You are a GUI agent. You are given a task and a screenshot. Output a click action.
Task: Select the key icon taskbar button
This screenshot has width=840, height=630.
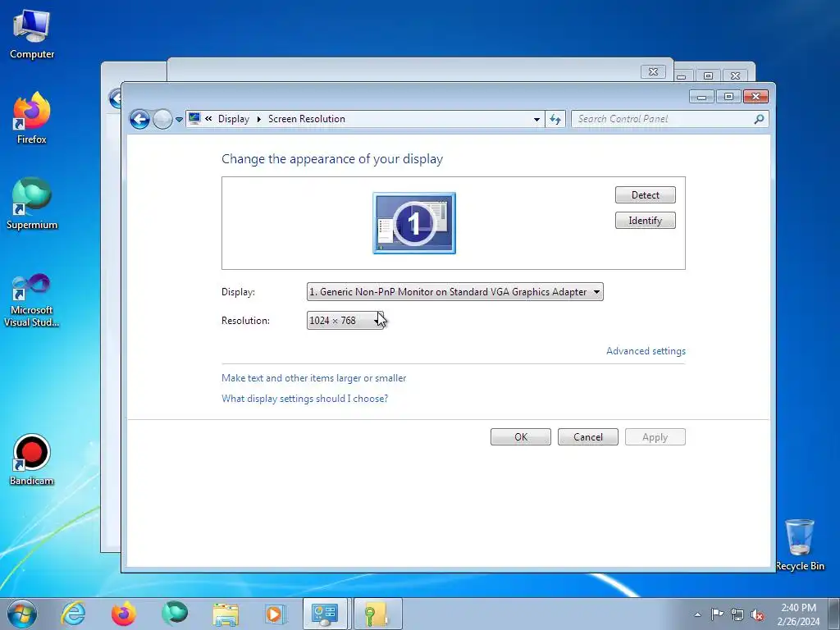[x=377, y=614]
